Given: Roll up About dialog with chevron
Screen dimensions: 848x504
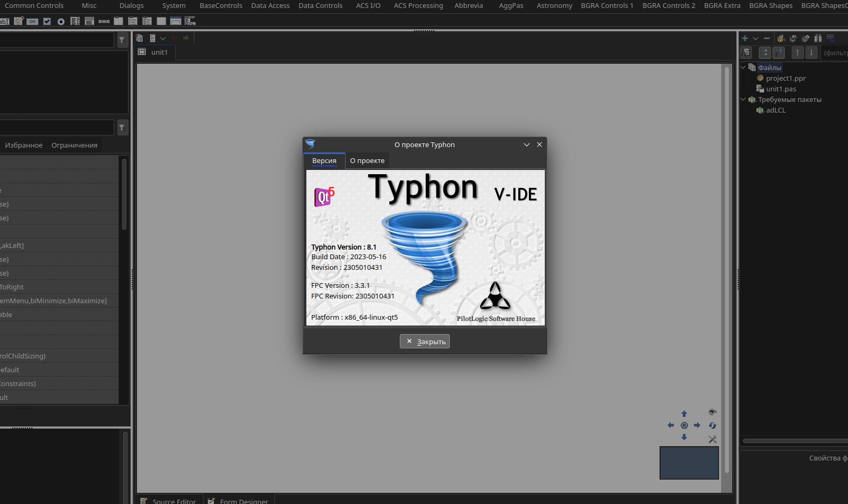Looking at the screenshot, I should click(527, 144).
